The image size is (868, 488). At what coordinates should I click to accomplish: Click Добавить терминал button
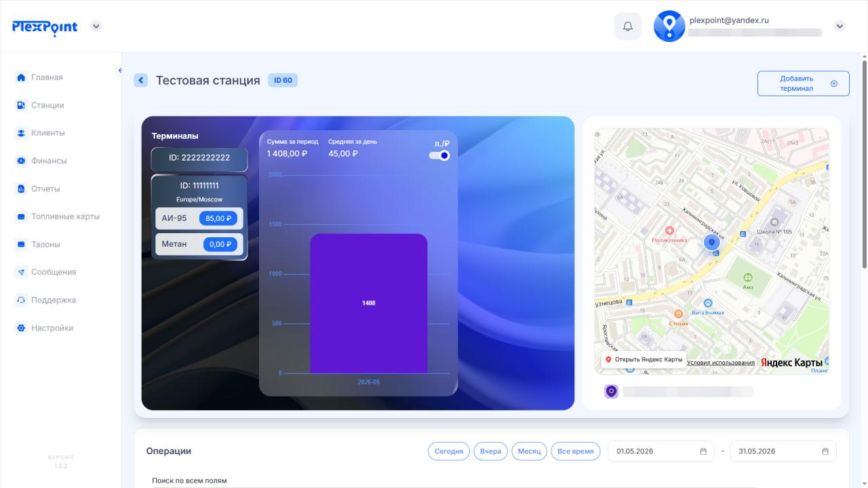point(803,83)
